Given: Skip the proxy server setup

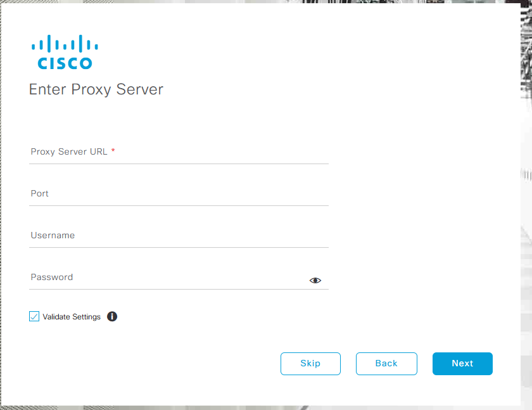Looking at the screenshot, I should (310, 364).
